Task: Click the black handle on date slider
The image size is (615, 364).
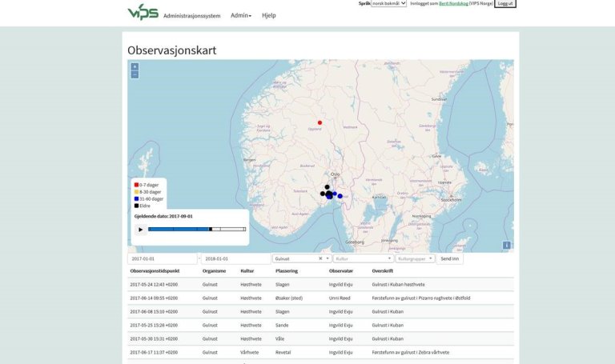Action: 211,230
